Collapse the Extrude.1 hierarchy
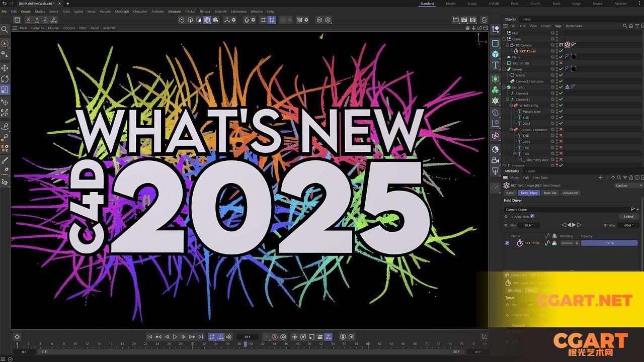 505,87
